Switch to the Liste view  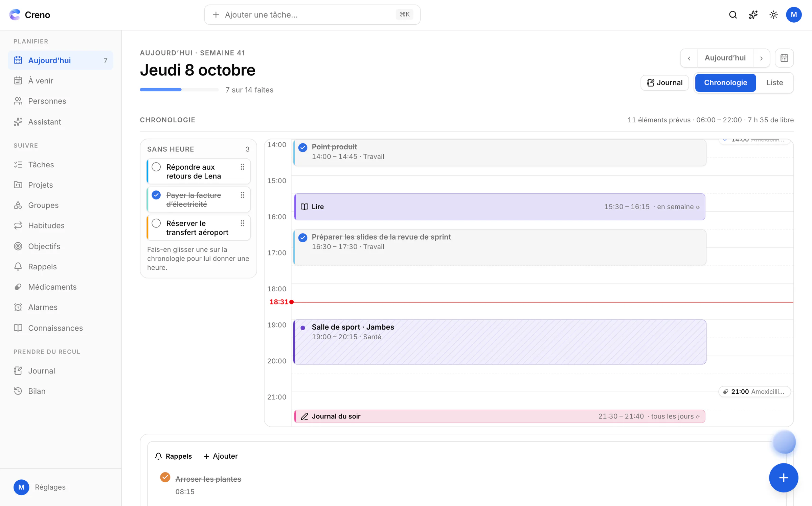coord(774,82)
